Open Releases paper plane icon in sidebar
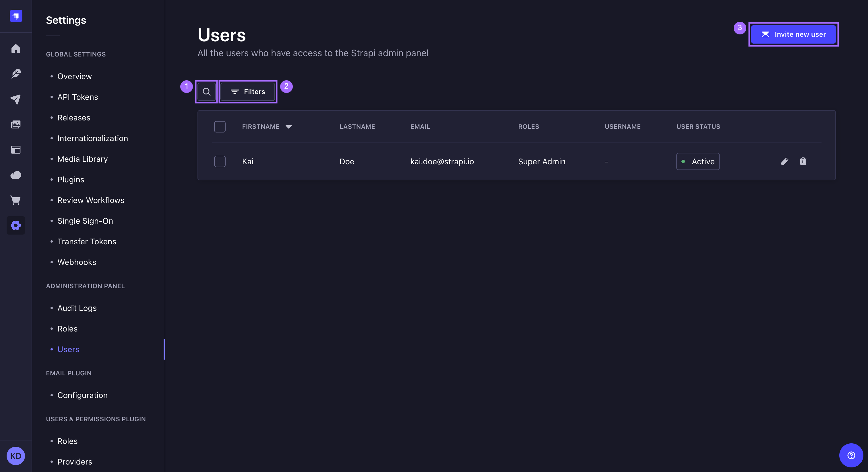 coord(16,99)
